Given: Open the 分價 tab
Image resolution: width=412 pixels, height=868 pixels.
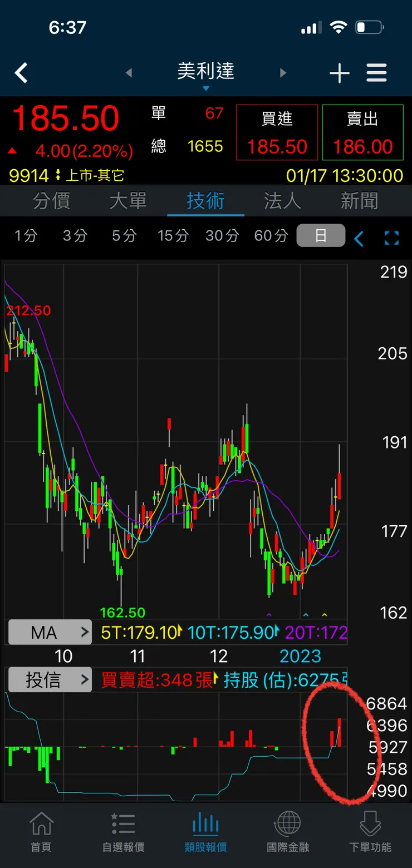Looking at the screenshot, I should pyautogui.click(x=51, y=201).
